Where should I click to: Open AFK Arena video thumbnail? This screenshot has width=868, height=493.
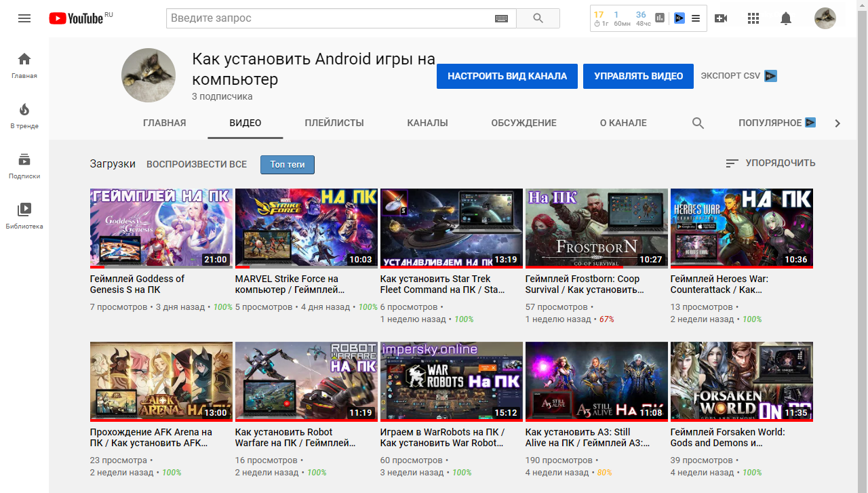coord(161,382)
